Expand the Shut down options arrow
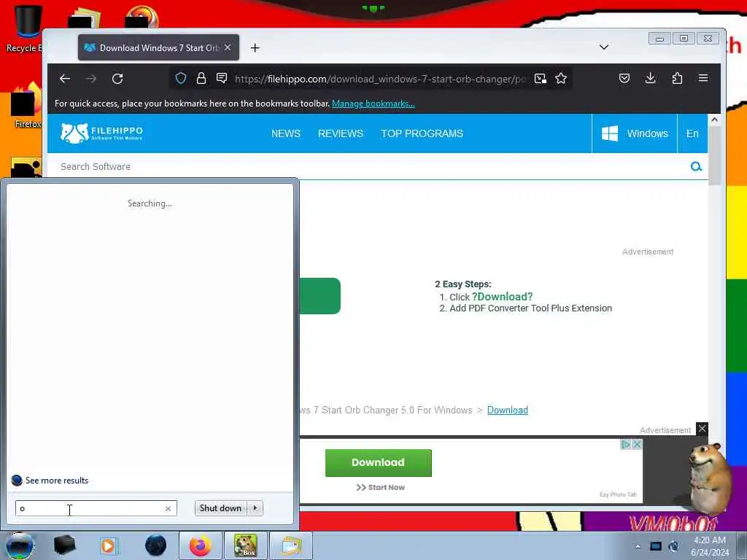The image size is (747, 560). click(x=255, y=508)
